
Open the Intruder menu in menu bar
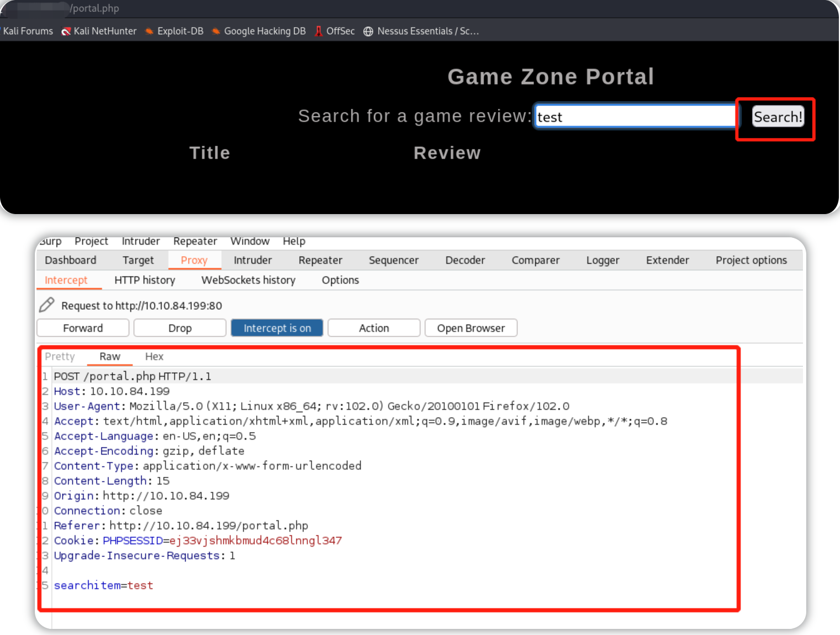140,241
